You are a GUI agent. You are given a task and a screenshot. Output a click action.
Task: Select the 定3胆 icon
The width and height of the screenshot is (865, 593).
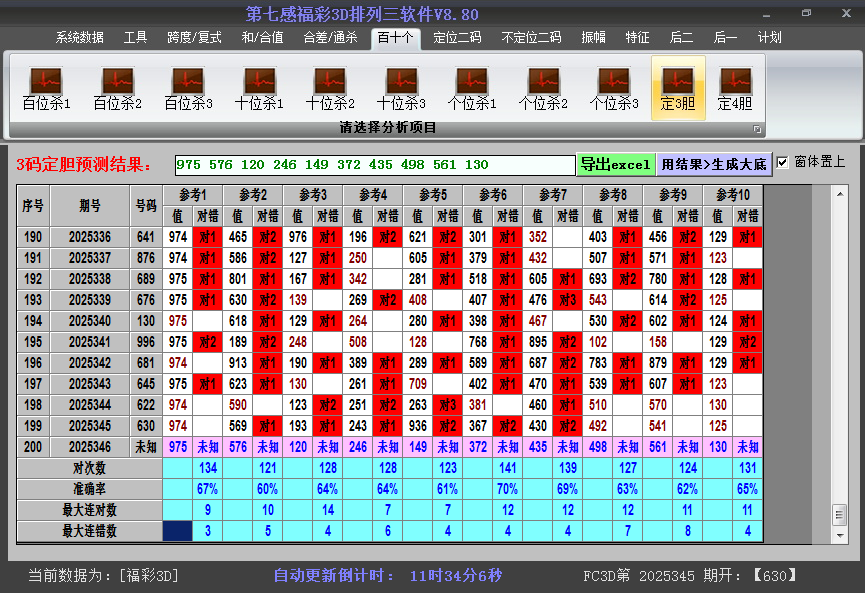point(678,88)
